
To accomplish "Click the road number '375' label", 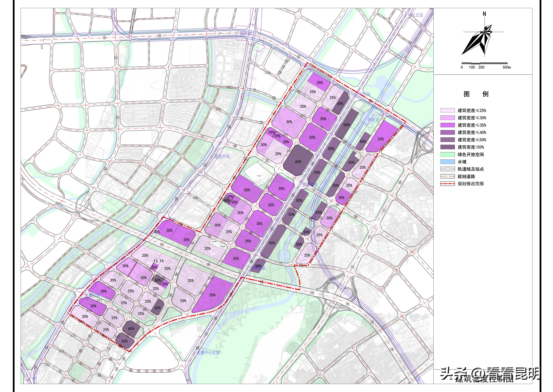I will (73, 335).
